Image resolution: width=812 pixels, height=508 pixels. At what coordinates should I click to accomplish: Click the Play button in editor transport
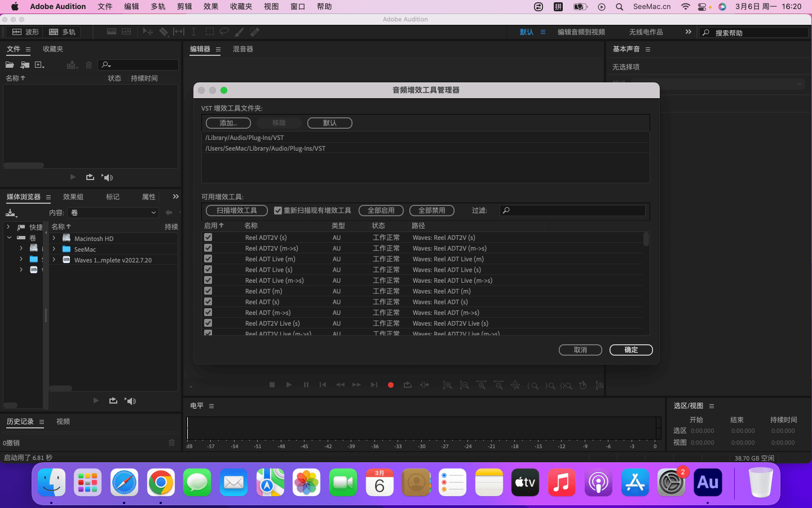pos(289,385)
